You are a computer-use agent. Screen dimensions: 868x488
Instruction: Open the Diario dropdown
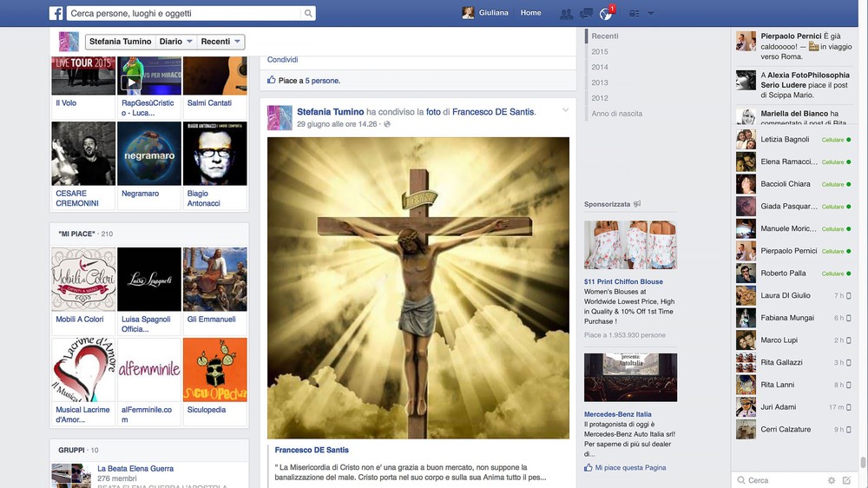click(176, 42)
